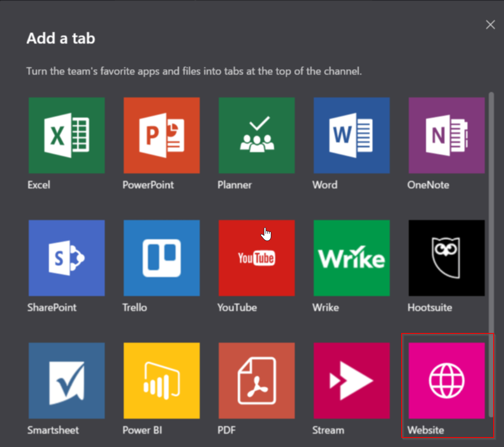Click the YouTube app tile
Image resolution: width=504 pixels, height=447 pixels.
point(257,258)
